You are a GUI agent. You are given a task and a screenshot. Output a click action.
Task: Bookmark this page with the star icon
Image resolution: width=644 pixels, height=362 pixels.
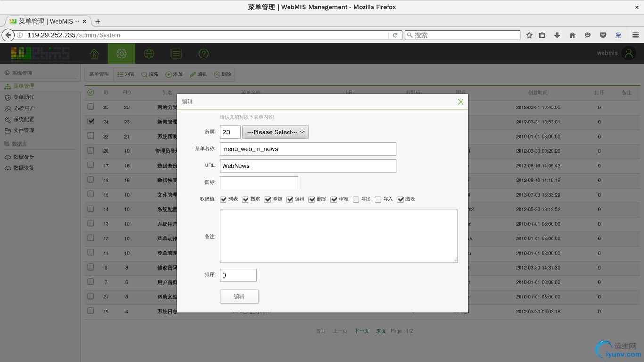[x=529, y=35]
